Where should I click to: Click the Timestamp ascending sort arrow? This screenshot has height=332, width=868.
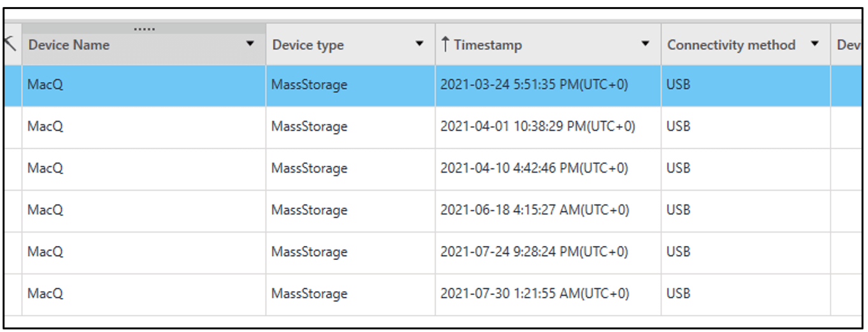tap(445, 45)
